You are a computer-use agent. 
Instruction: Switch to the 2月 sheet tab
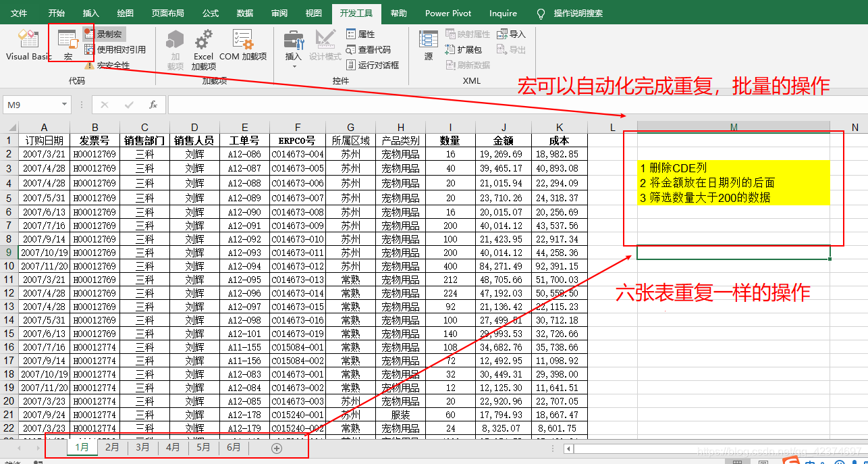(112, 447)
